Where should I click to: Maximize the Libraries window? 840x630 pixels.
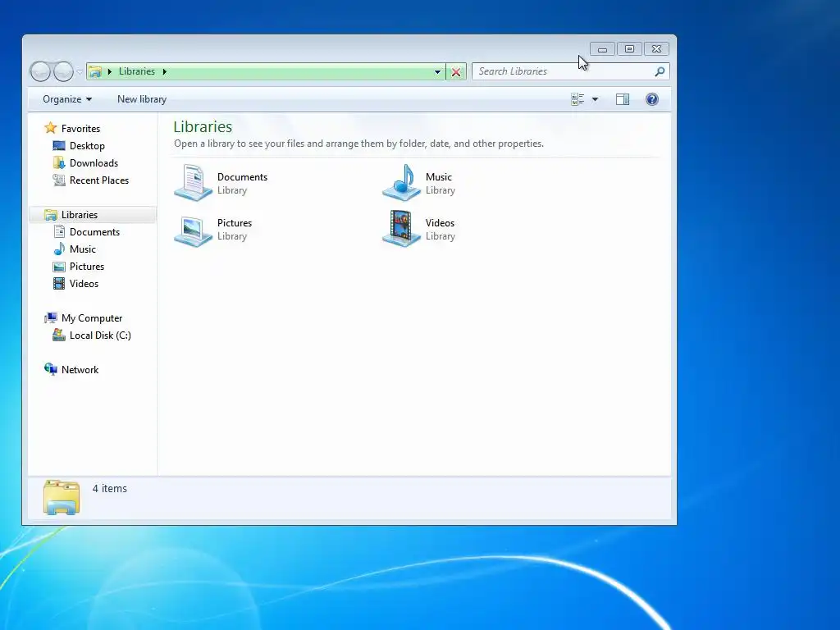pyautogui.click(x=629, y=48)
